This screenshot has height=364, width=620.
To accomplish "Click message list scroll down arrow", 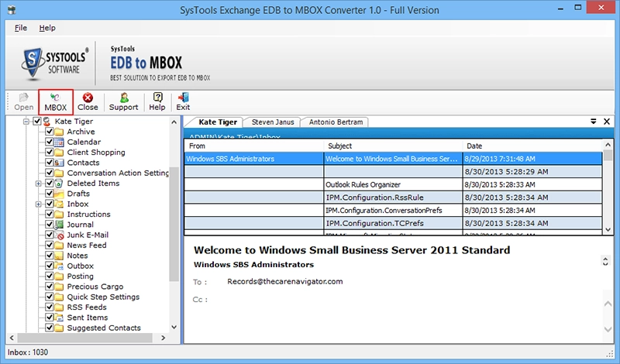I will coord(608,229).
